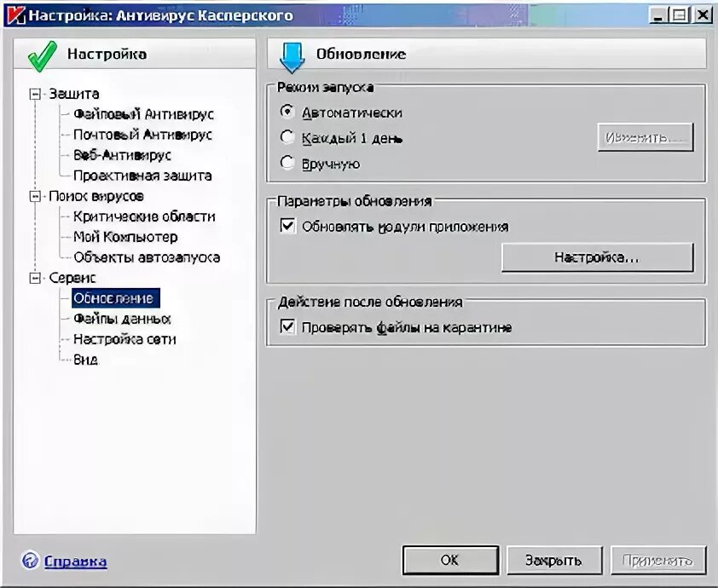
Task: Open Веб-Антивирус settings
Action: coord(122,155)
